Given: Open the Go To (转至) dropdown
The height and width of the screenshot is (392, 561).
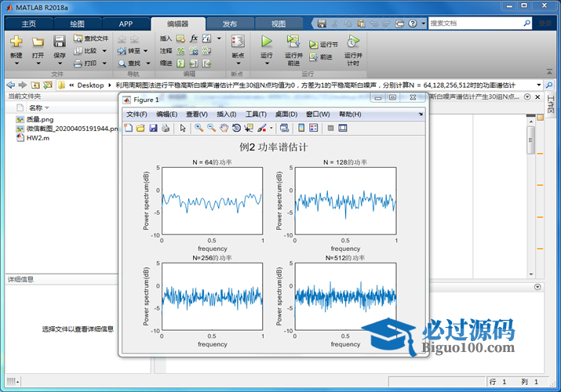Looking at the screenshot, I should (x=146, y=51).
